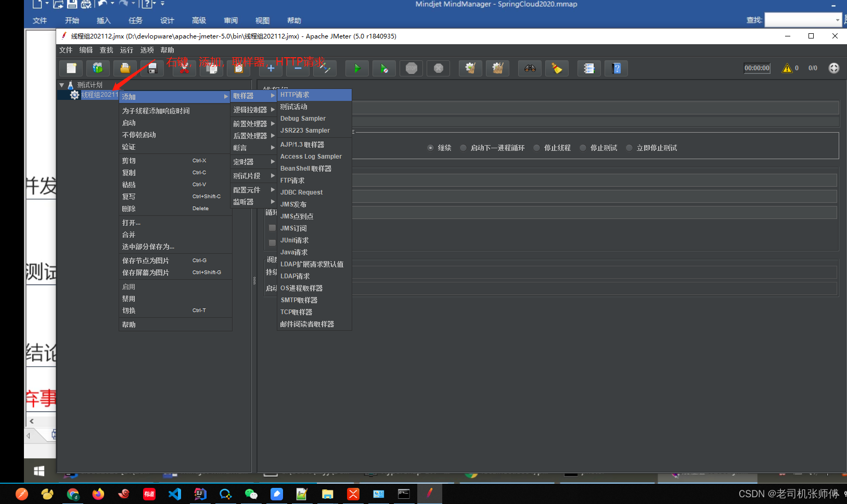Click the Expand All plus icon
This screenshot has width=847, height=504.
[271, 68]
